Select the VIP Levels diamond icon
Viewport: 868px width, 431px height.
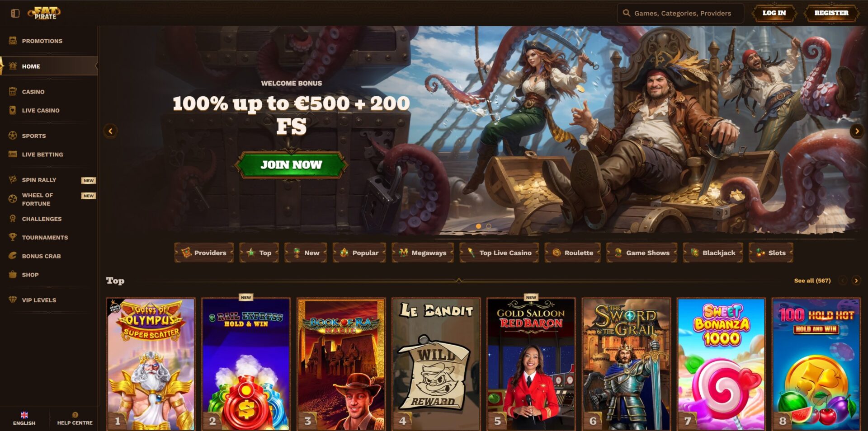pyautogui.click(x=13, y=300)
